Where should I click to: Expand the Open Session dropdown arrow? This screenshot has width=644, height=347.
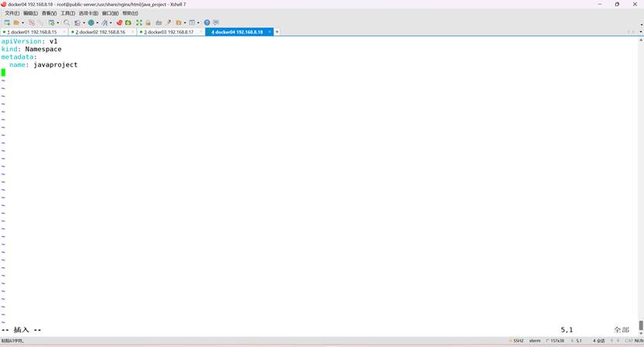(22, 22)
